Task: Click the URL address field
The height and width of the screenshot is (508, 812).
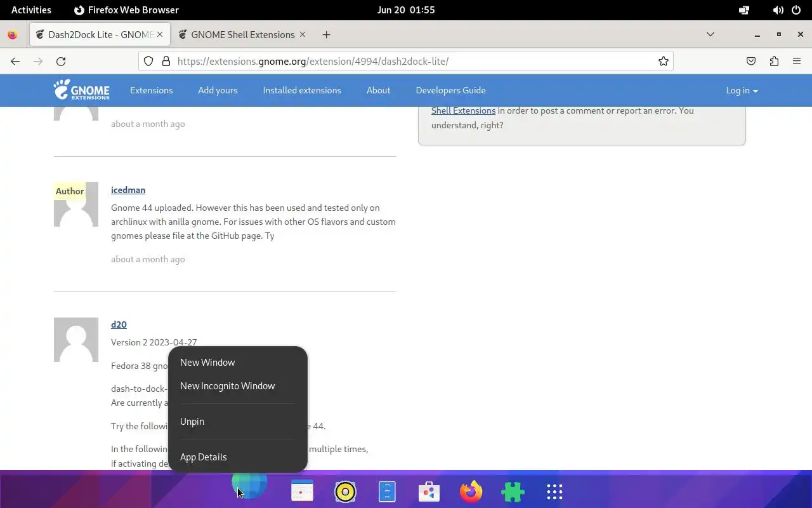Action: point(406,61)
